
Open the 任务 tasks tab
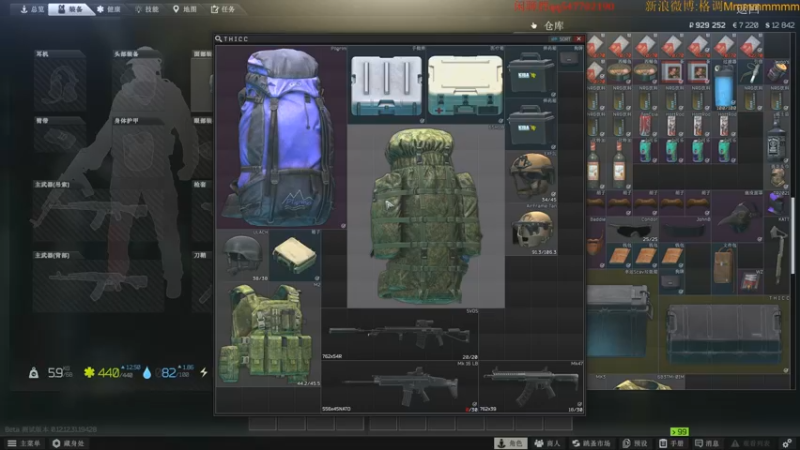[x=223, y=9]
